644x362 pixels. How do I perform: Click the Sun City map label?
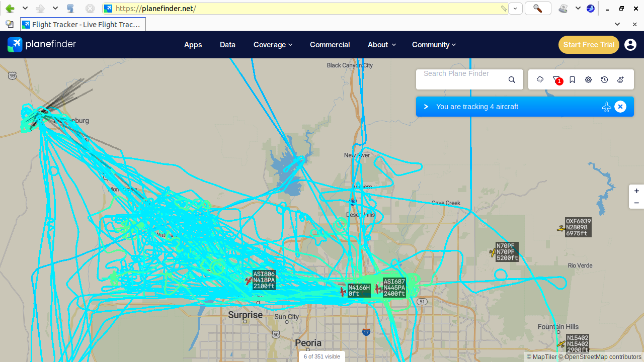coord(286,317)
